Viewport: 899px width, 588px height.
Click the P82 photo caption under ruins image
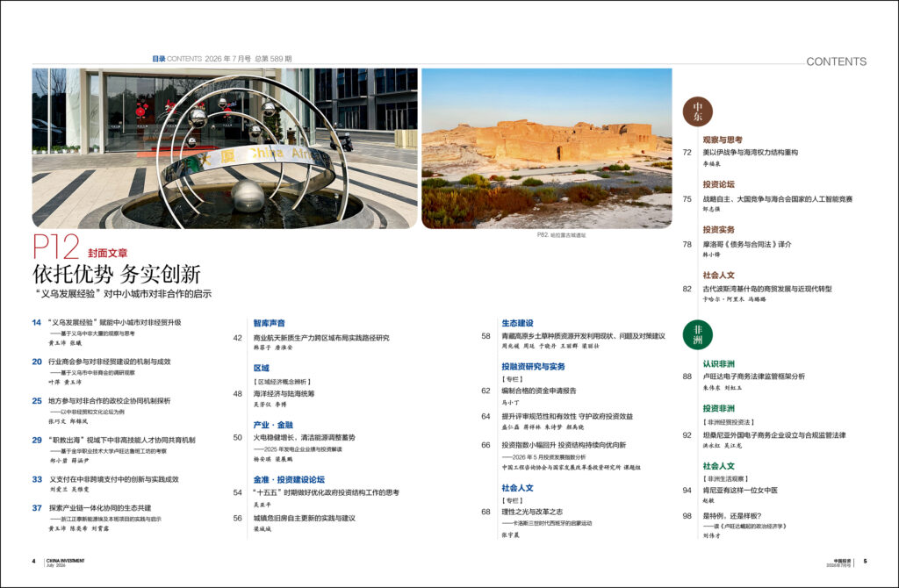tap(561, 235)
